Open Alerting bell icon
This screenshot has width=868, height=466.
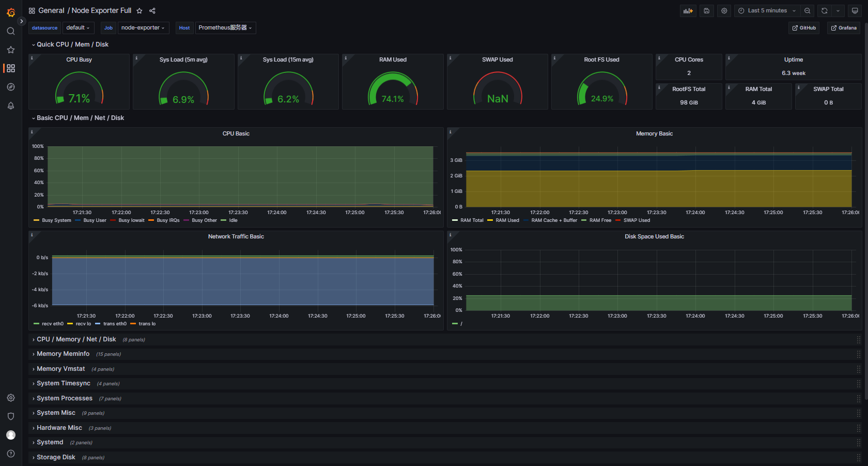(x=11, y=106)
